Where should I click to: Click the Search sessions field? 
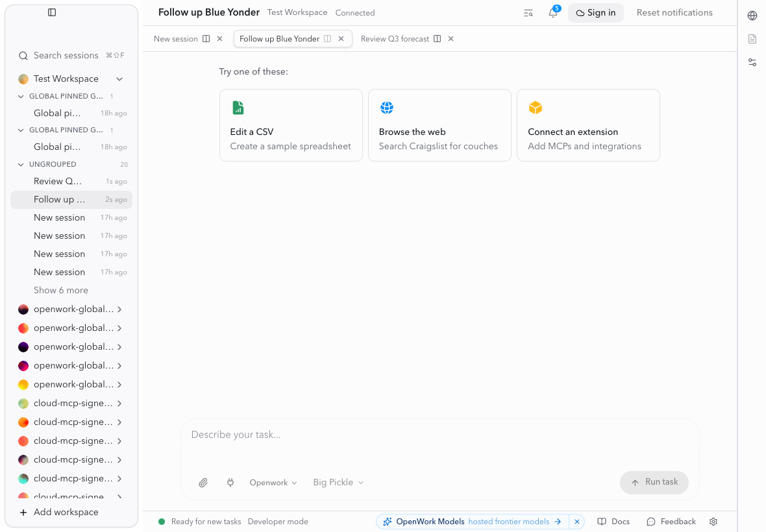click(x=71, y=56)
